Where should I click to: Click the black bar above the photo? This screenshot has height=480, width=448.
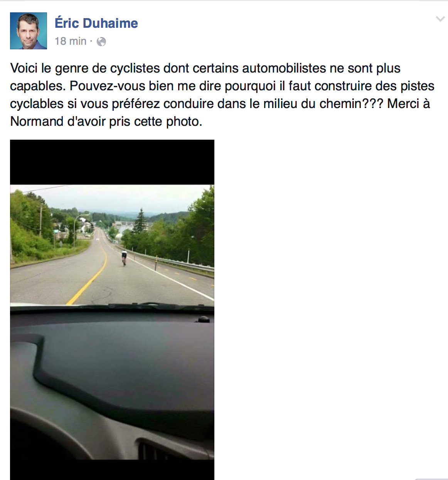coord(112,162)
